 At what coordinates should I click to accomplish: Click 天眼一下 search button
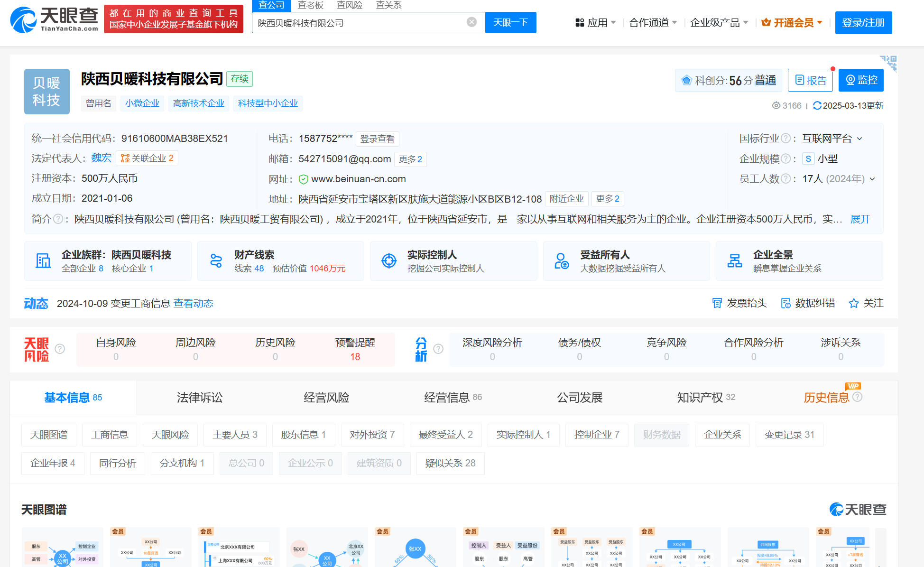pos(511,22)
